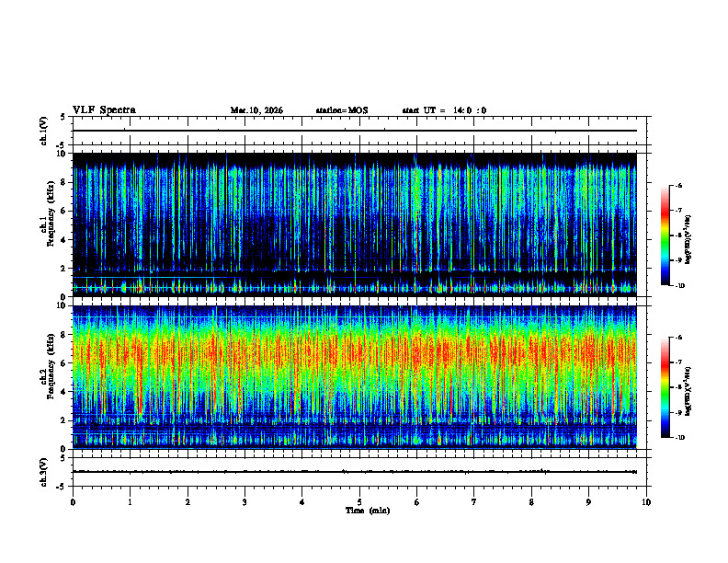Click the "-6" label on ch.1 colorbar

[x=678, y=185]
